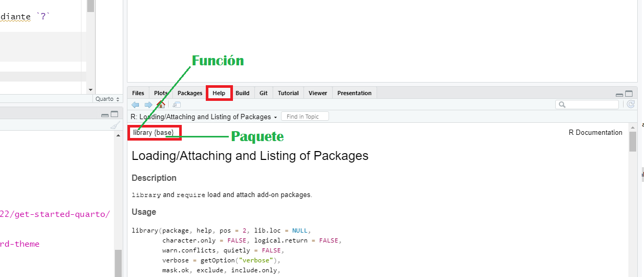Open the Files tab
644x277 pixels.
click(138, 93)
